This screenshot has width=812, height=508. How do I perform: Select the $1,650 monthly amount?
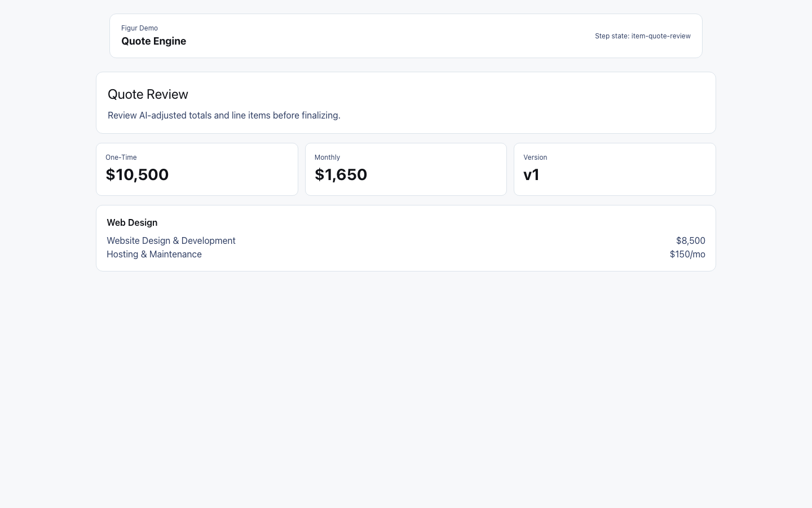(x=341, y=174)
